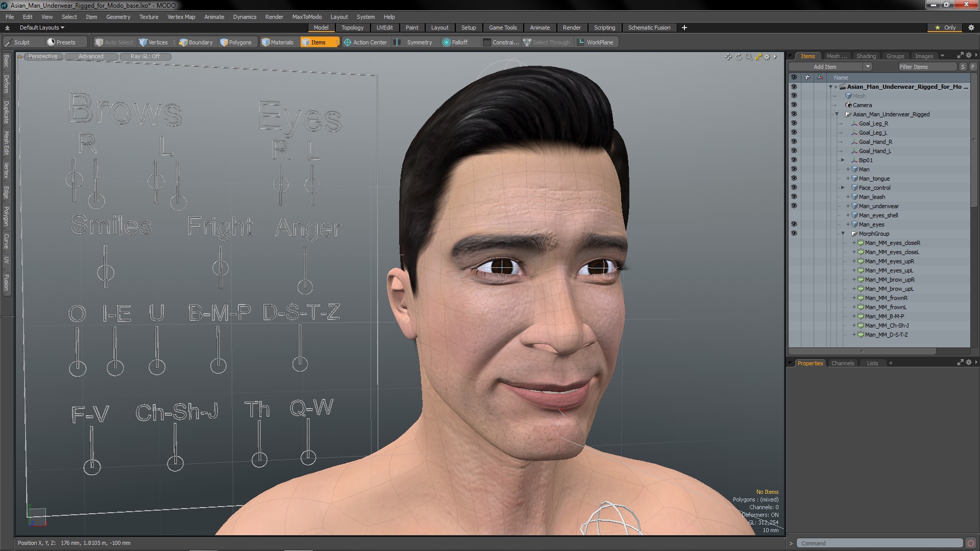Switch to the Schematic Fusion layout tab

[x=649, y=28]
